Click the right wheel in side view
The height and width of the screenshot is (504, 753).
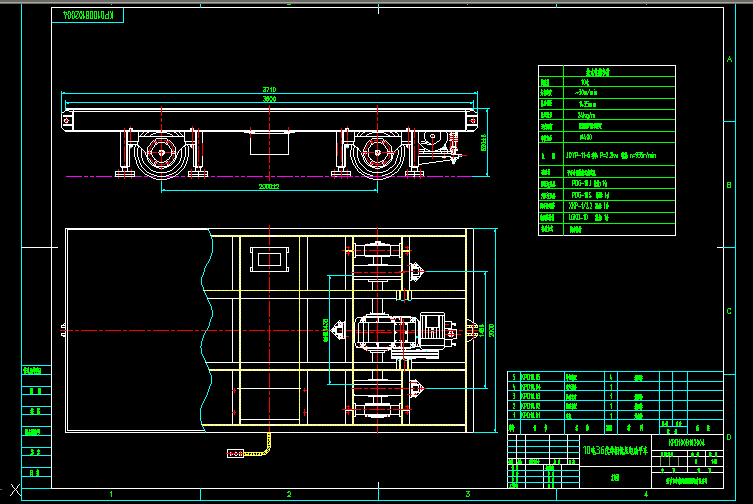tap(376, 156)
